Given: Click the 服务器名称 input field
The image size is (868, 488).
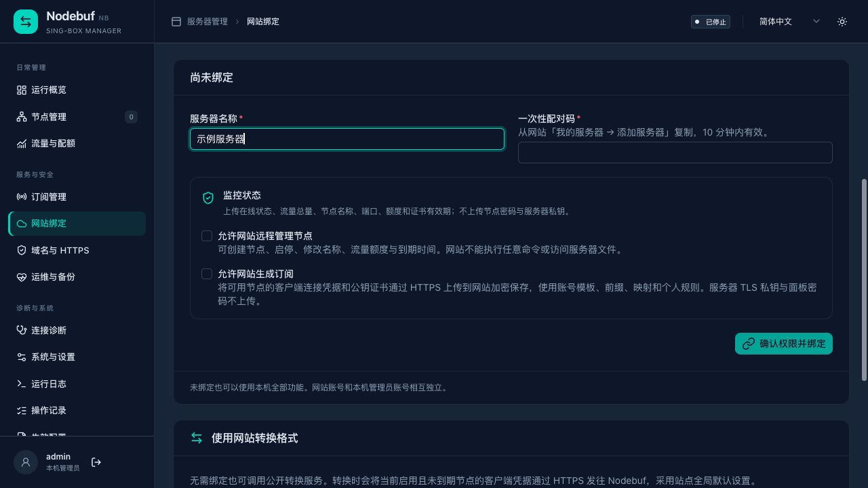Looking at the screenshot, I should tap(347, 139).
